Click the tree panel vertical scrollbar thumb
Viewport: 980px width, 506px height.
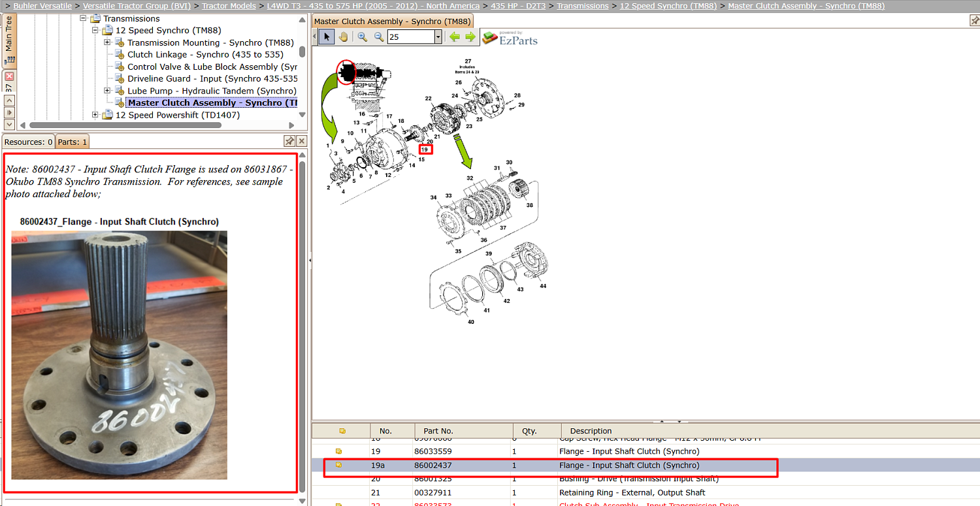(x=302, y=51)
